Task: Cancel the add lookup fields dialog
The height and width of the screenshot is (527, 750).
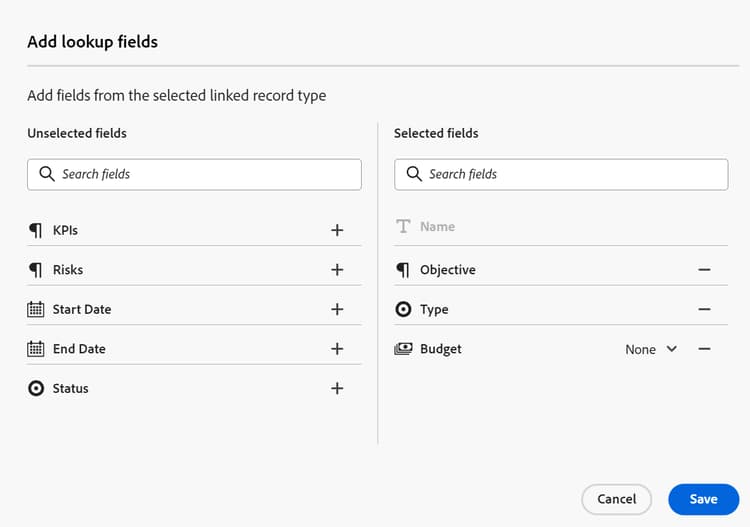Action: 616,499
